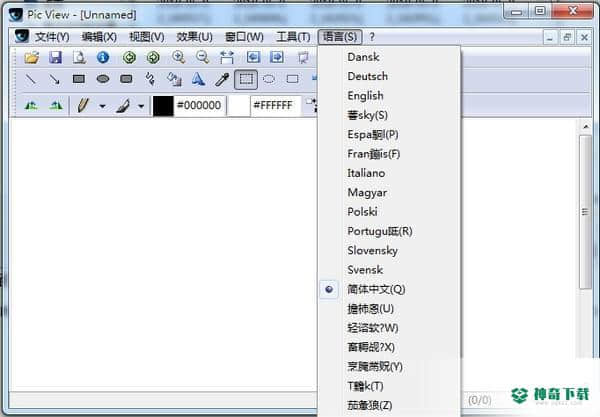This screenshot has height=417, width=600.
Task: Click the Save floppy disk icon
Action: pyautogui.click(x=55, y=57)
